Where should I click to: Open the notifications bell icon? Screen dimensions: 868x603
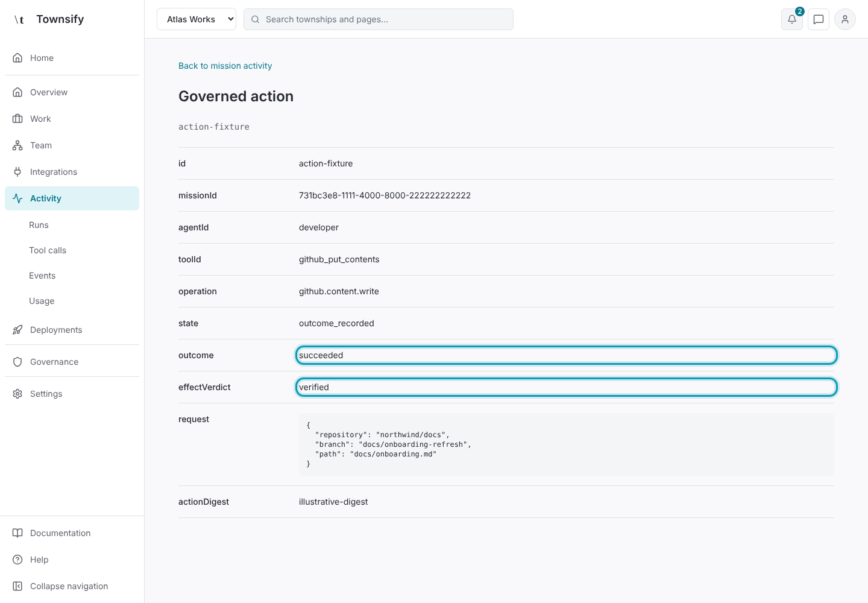point(792,19)
